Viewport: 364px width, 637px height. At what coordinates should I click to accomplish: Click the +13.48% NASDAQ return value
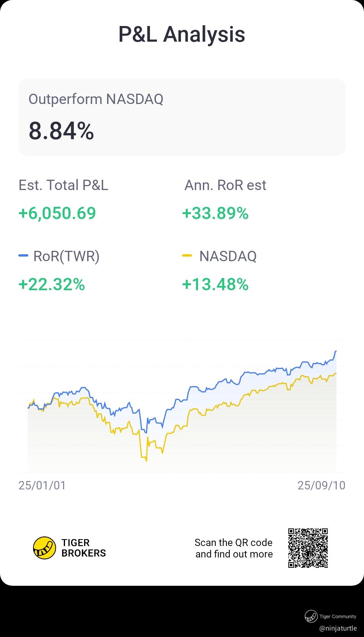tap(215, 284)
